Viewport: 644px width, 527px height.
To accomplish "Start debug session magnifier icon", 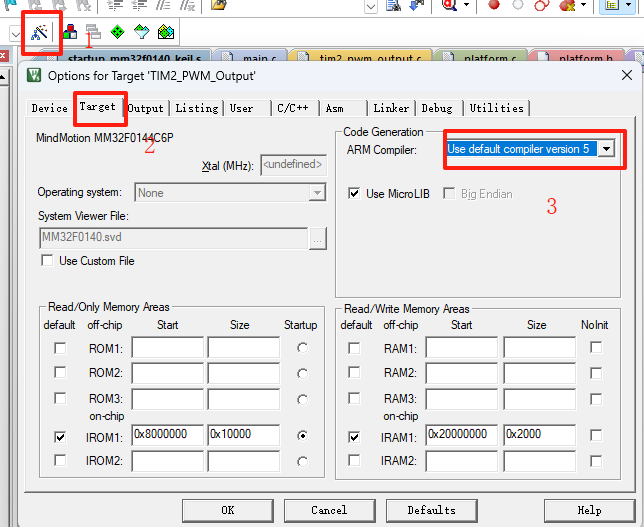I will tap(449, 5).
